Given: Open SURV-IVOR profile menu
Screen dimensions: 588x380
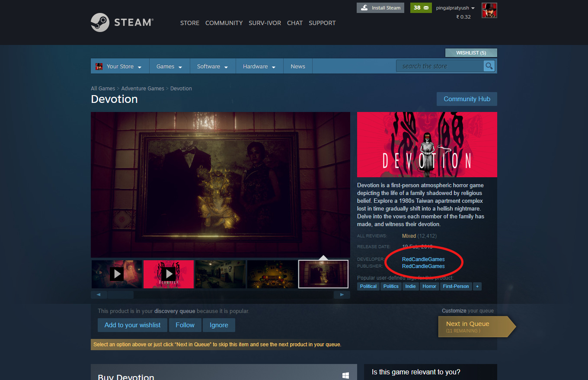Looking at the screenshot, I should (x=265, y=23).
